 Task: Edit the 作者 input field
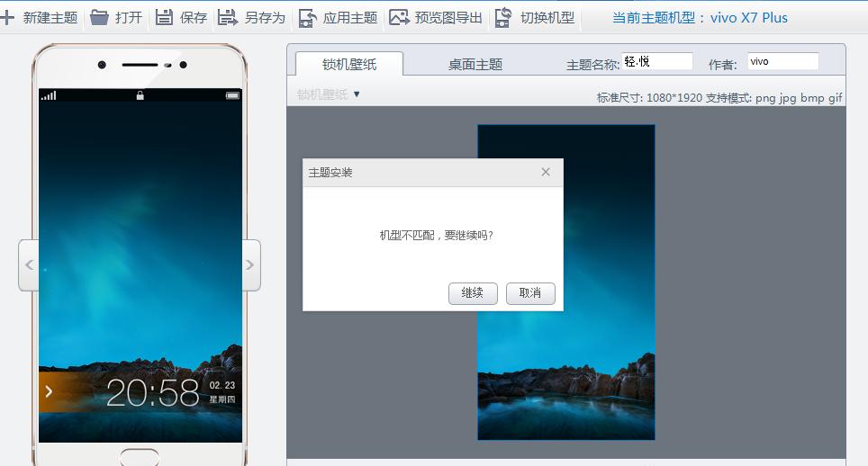782,61
